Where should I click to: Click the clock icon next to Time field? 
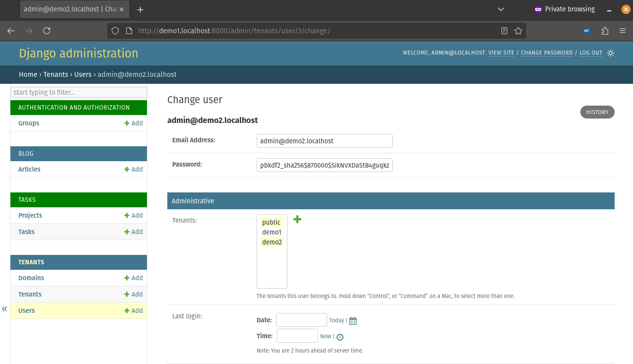tap(340, 337)
